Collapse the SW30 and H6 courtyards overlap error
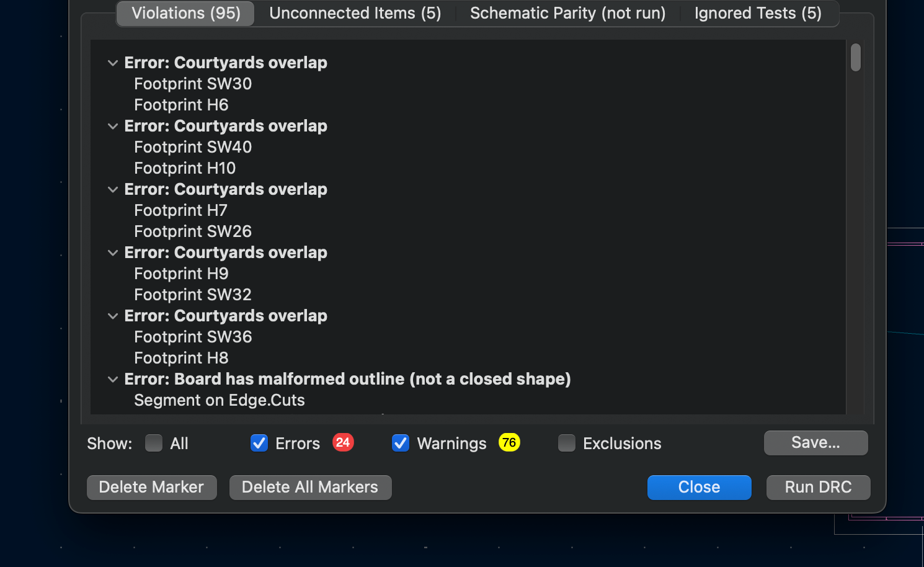 tap(113, 63)
